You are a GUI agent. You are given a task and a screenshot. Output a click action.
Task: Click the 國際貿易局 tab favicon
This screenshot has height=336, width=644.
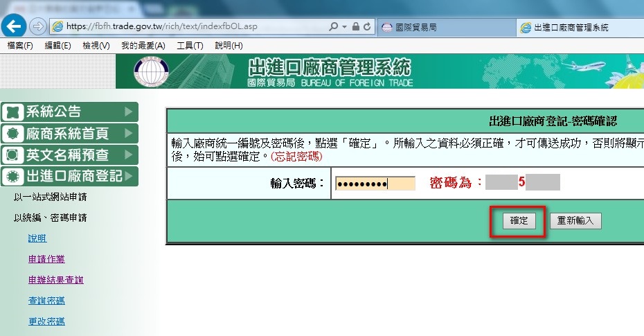[x=387, y=28]
